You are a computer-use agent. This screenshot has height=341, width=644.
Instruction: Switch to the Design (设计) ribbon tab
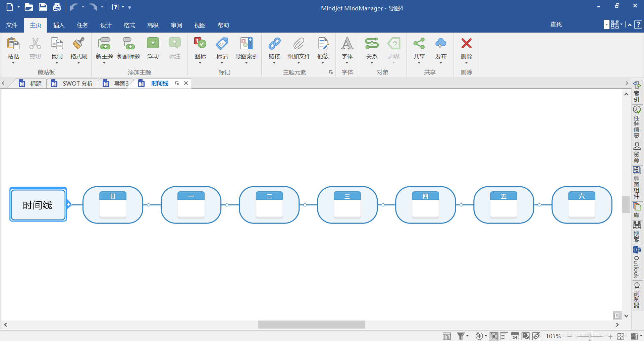106,25
